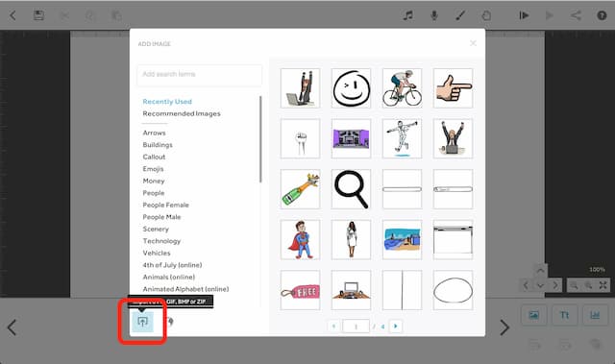The width and height of the screenshot is (615, 364).
Task: Play the scribe from start
Action: coord(524,15)
